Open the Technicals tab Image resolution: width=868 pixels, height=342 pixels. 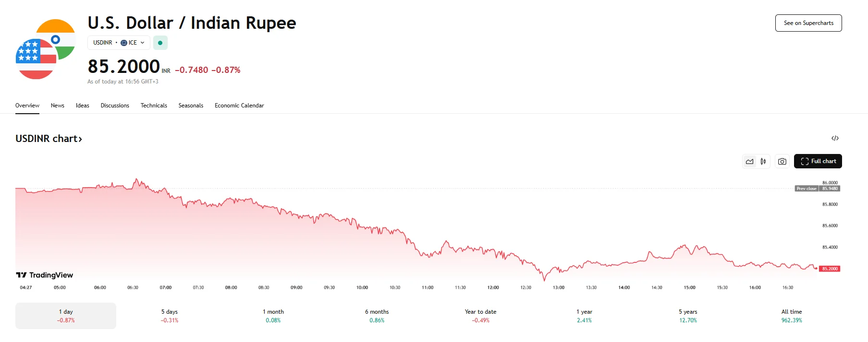(x=154, y=106)
